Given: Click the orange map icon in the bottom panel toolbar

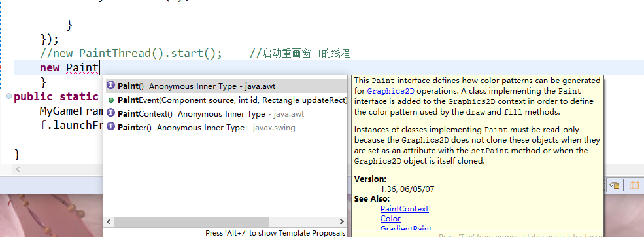Looking at the screenshot, I should click(x=634, y=185).
